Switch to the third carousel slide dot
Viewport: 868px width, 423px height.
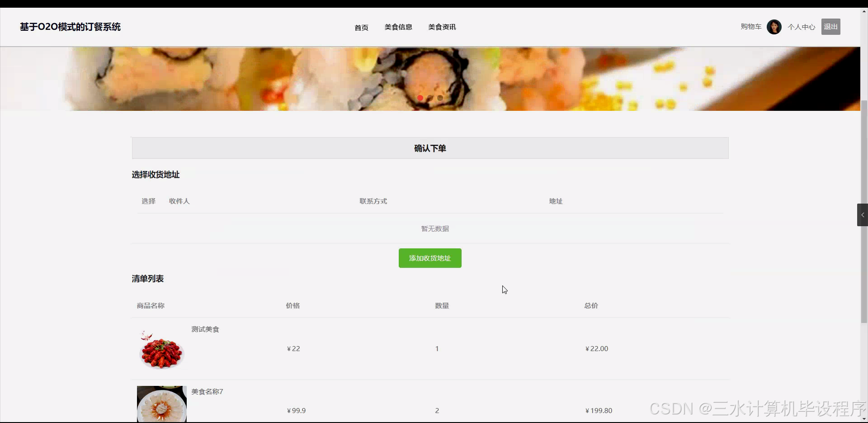point(440,98)
